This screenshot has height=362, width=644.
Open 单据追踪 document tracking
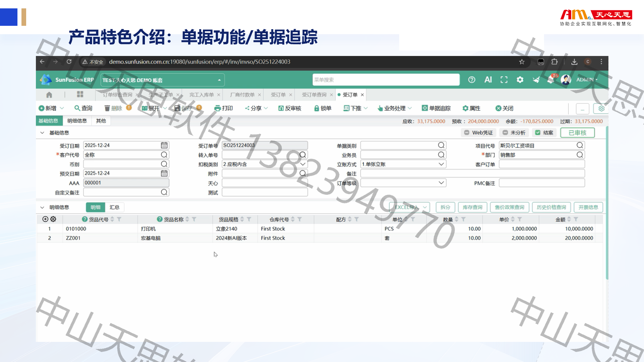click(x=436, y=108)
